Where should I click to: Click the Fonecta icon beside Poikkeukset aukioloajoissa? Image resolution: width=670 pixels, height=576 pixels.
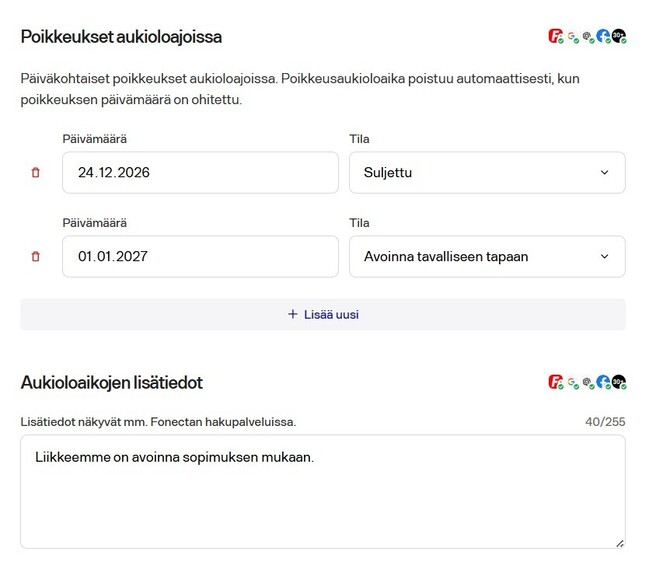click(x=555, y=36)
